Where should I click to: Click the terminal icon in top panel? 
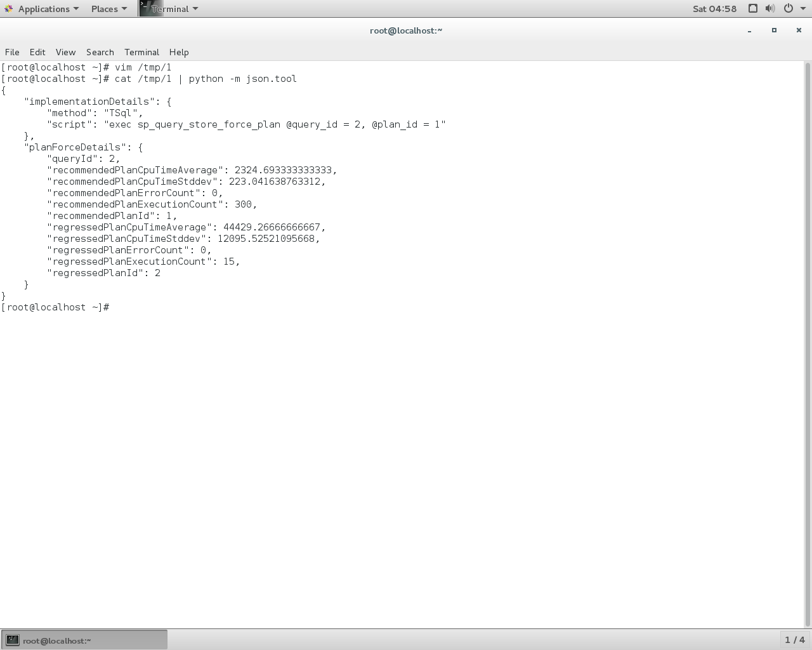click(146, 9)
